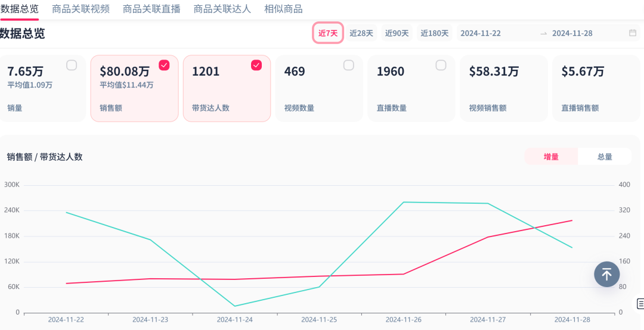Click the document icon at right edge
The image size is (644, 330).
pyautogui.click(x=640, y=304)
